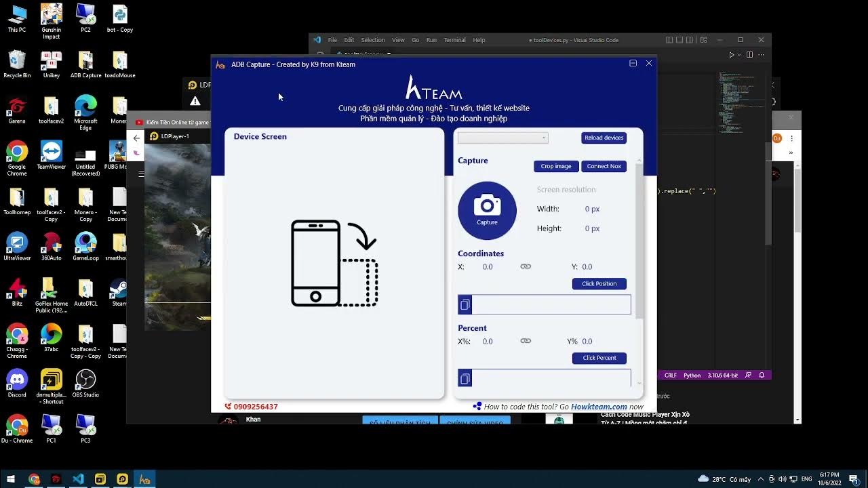Click the coordinates output text field

coord(551,305)
